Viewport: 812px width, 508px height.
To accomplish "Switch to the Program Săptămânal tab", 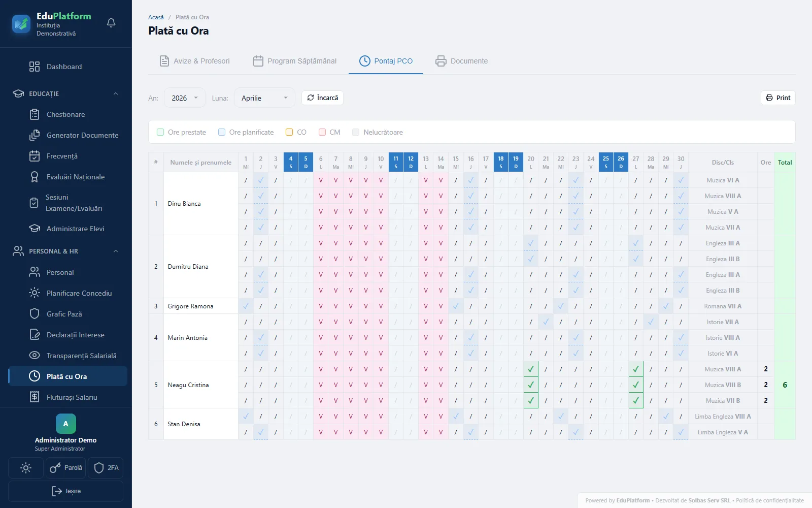I will pos(295,61).
